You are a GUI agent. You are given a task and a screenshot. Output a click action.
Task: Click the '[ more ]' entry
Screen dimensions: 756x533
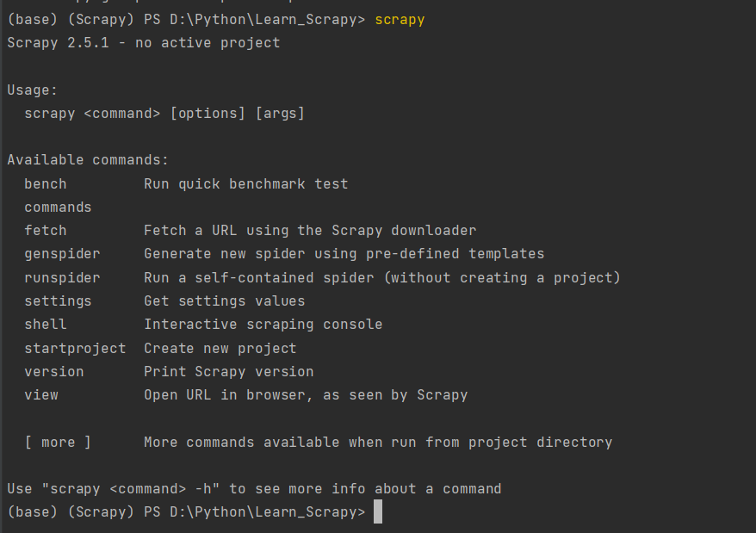pyautogui.click(x=58, y=443)
